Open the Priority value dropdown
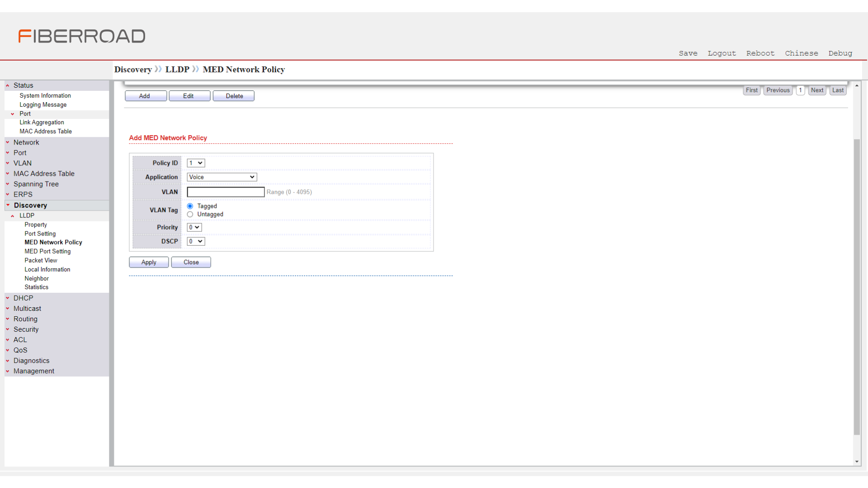Image resolution: width=868 pixels, height=488 pixels. click(194, 227)
